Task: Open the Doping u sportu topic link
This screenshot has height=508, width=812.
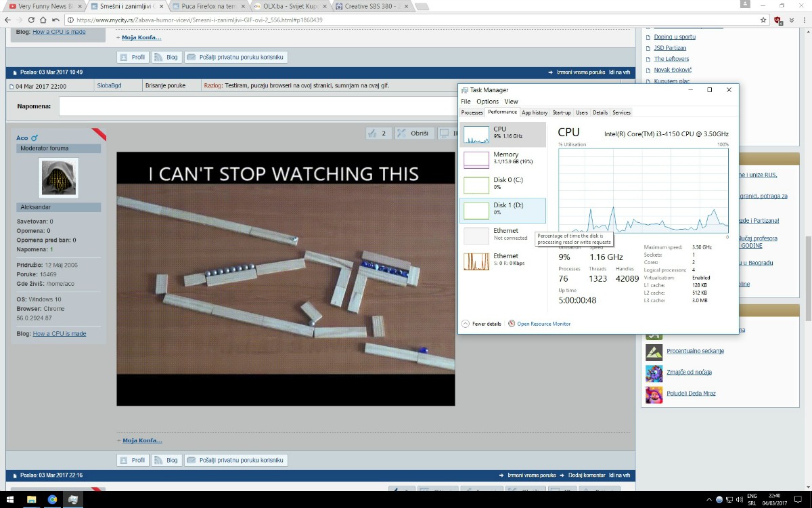Action: click(x=675, y=37)
